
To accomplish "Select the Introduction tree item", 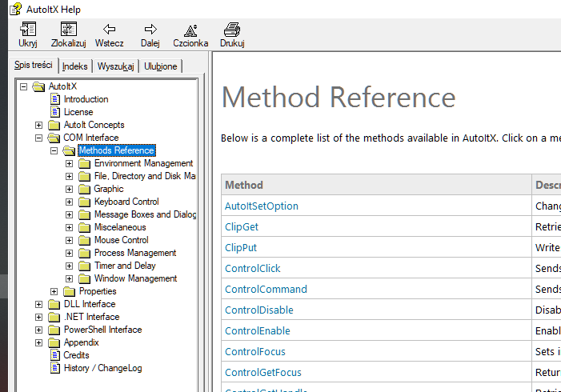I will pyautogui.click(x=86, y=99).
